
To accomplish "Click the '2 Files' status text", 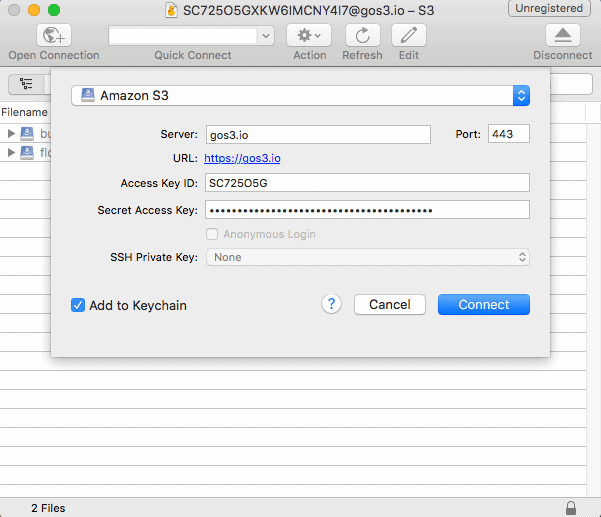I will coord(48,508).
